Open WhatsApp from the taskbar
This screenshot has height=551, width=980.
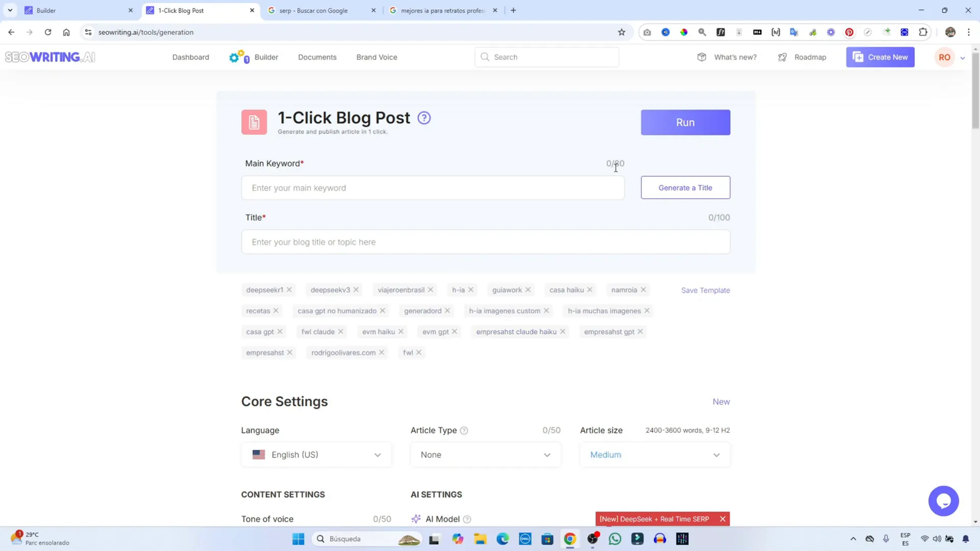click(615, 539)
